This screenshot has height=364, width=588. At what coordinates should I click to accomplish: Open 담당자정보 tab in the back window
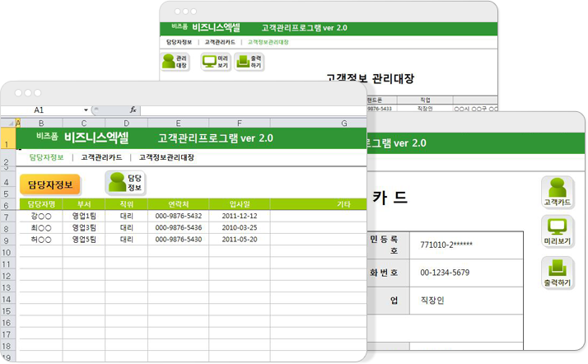[x=179, y=42]
